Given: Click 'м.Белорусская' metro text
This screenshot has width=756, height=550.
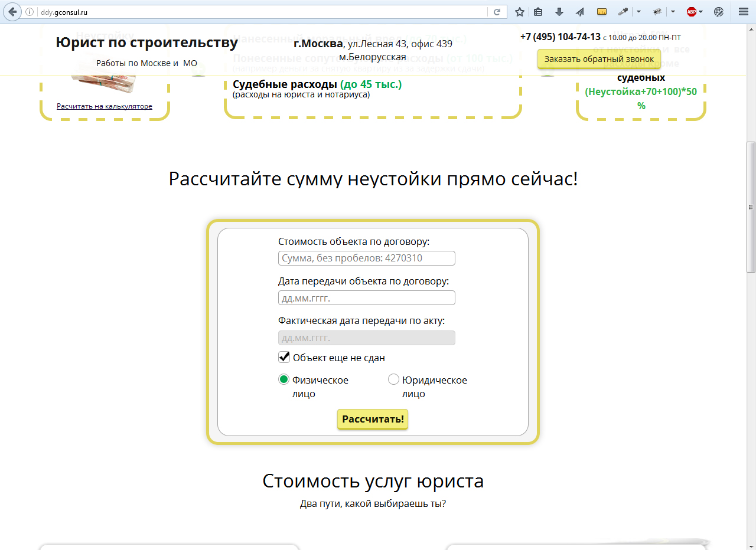Looking at the screenshot, I should pos(373,57).
